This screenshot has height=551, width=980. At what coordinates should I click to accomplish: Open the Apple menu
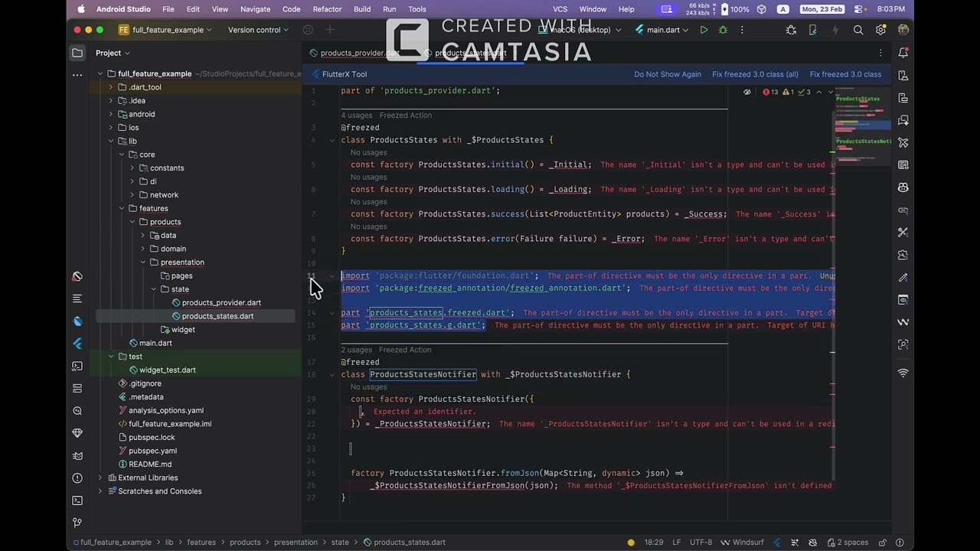coord(81,9)
